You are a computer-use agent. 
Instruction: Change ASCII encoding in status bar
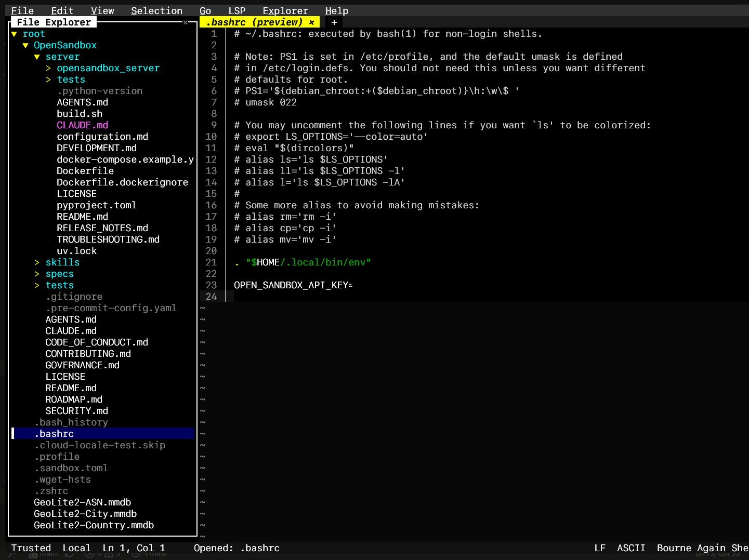click(x=631, y=548)
